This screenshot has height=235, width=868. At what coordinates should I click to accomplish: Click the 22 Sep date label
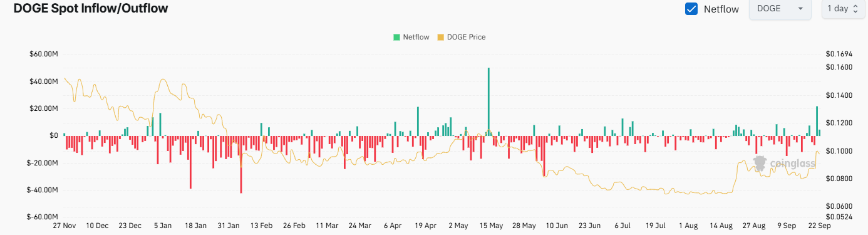coord(819,225)
